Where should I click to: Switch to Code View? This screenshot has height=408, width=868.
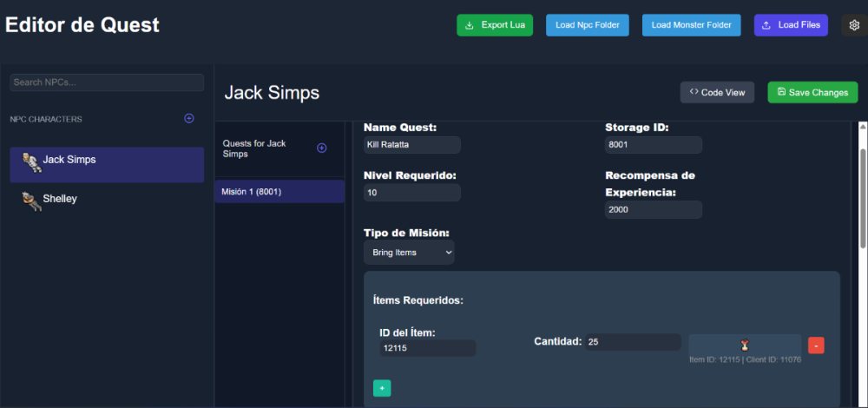coord(717,93)
